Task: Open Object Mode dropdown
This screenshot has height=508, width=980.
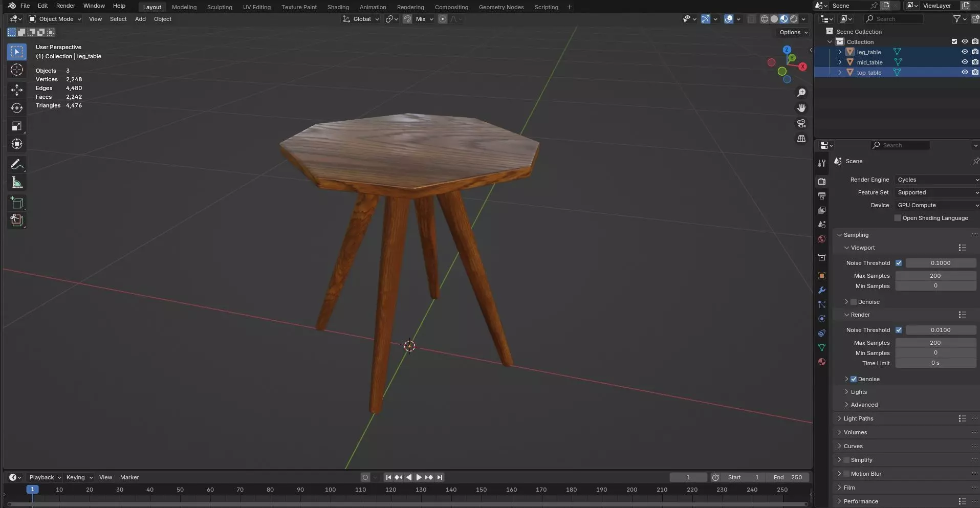Action: 55,19
